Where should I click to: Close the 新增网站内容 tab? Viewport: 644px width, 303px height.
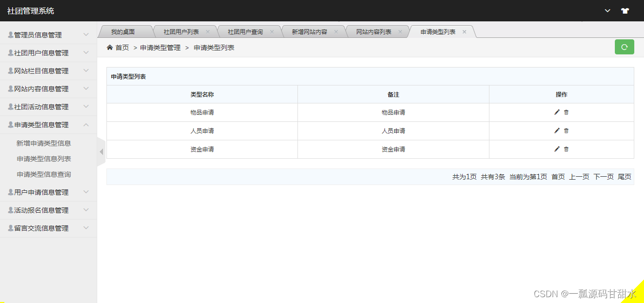[x=336, y=32]
